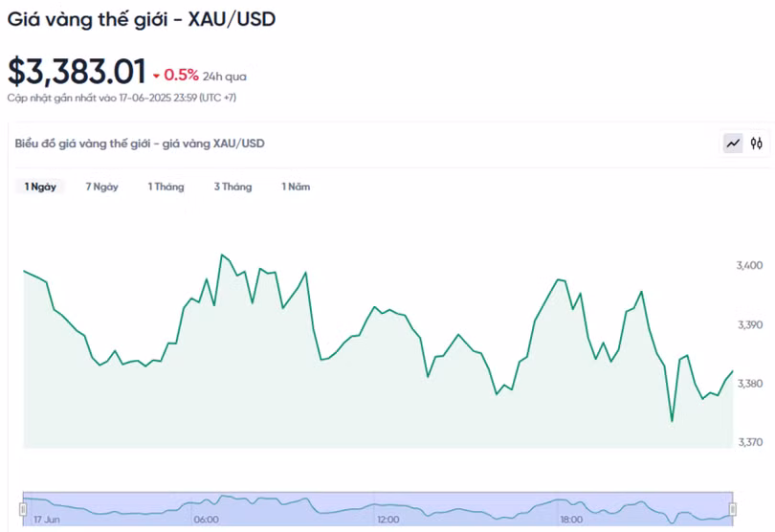The height and width of the screenshot is (532, 775).
Task: Switch to line chart view icon
Action: point(733,144)
